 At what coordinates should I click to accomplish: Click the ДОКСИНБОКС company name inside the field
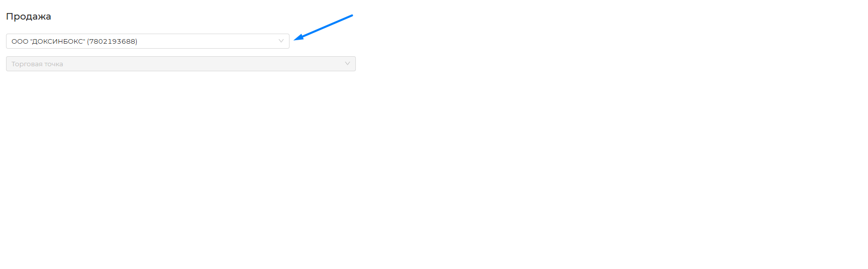tap(58, 41)
